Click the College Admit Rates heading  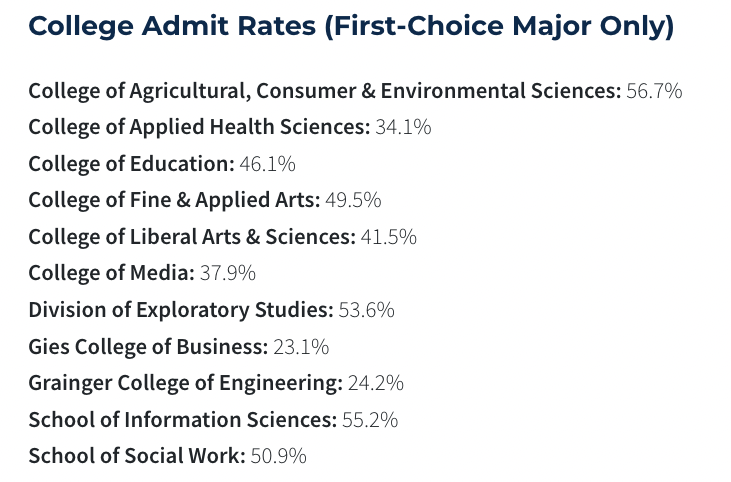coord(351,27)
